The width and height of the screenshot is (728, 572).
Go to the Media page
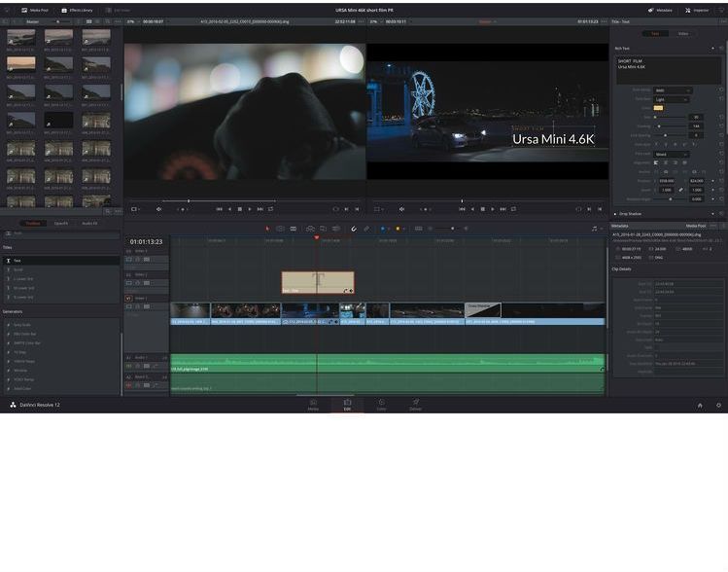[x=313, y=405]
